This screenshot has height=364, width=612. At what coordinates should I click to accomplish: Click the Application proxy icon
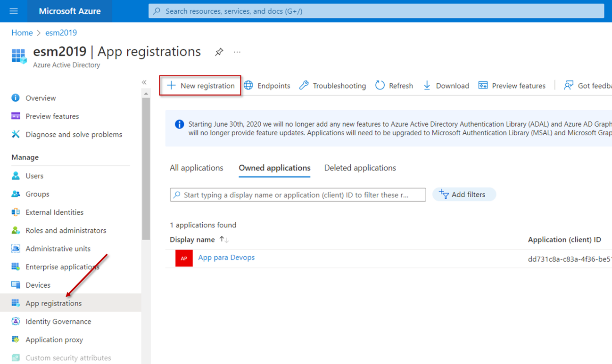coord(16,340)
